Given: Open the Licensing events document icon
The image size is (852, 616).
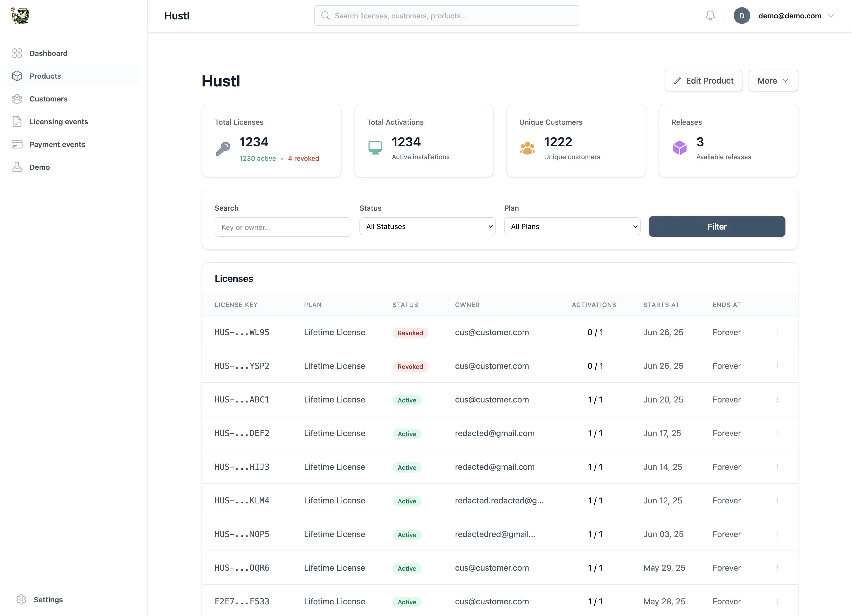Looking at the screenshot, I should click(17, 121).
